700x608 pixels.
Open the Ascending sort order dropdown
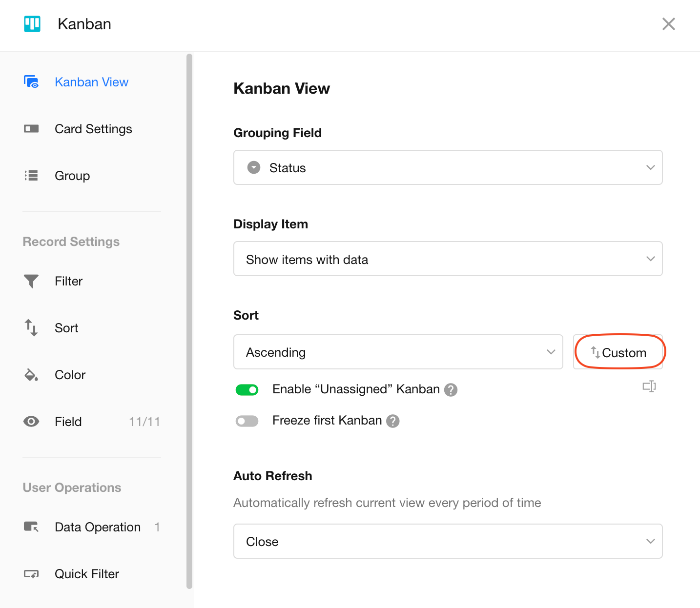[x=398, y=352]
